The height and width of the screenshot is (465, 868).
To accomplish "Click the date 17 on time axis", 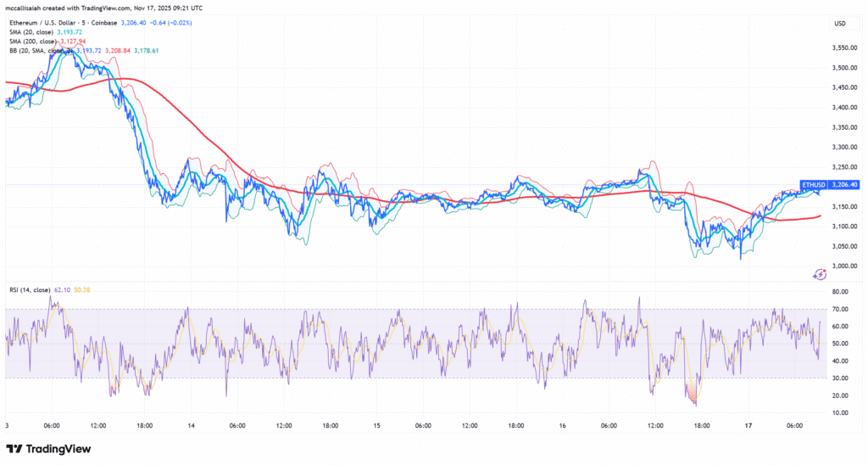I will pos(747,427).
